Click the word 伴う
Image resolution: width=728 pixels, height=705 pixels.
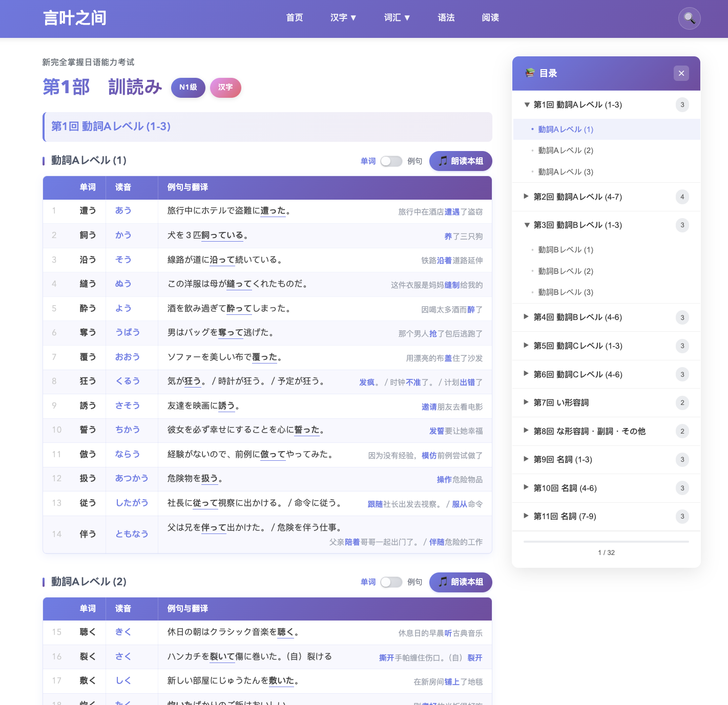tap(88, 535)
